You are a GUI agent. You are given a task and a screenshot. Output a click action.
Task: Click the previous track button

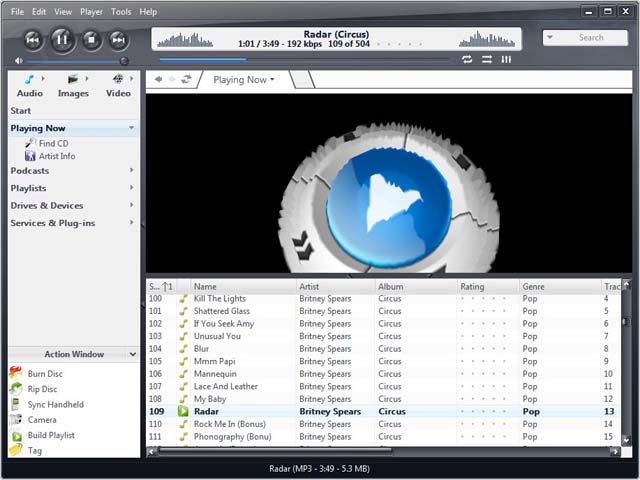33,40
